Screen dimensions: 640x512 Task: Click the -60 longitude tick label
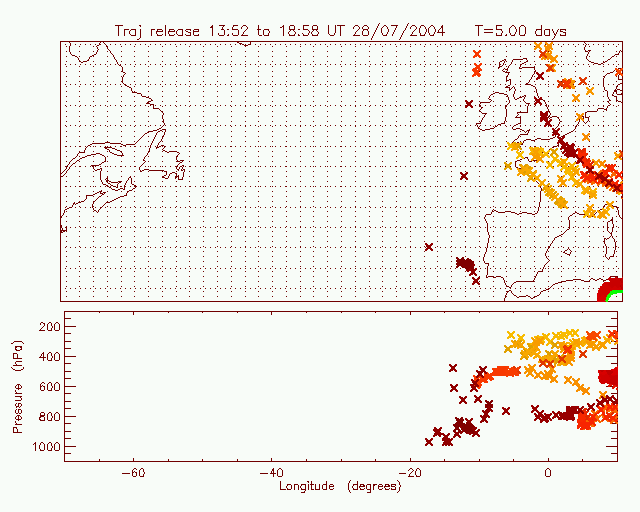133,473
